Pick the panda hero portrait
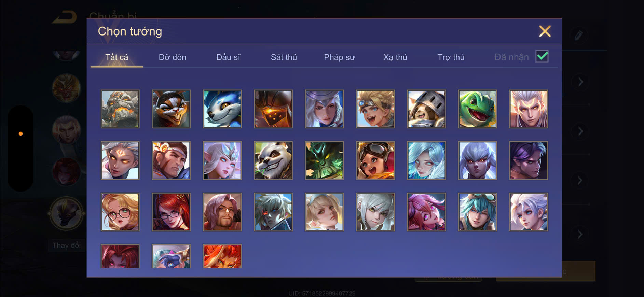This screenshot has width=644, height=297. (273, 160)
